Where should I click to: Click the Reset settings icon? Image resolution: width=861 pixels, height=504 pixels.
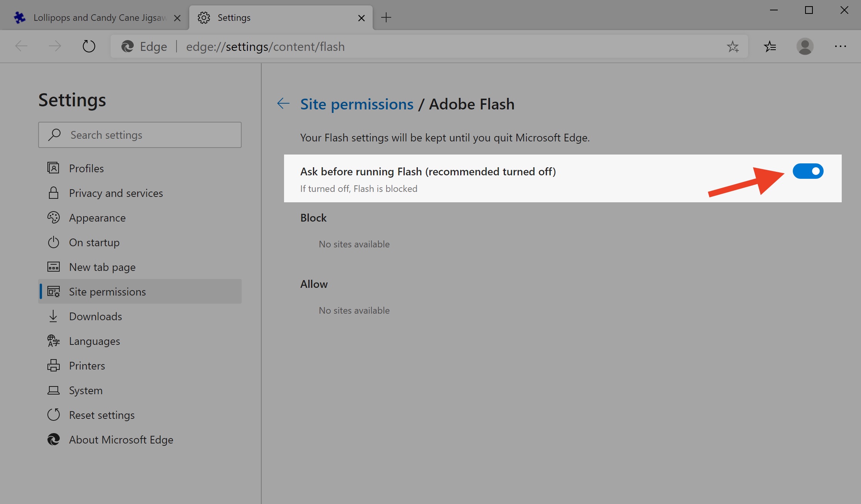pos(53,415)
